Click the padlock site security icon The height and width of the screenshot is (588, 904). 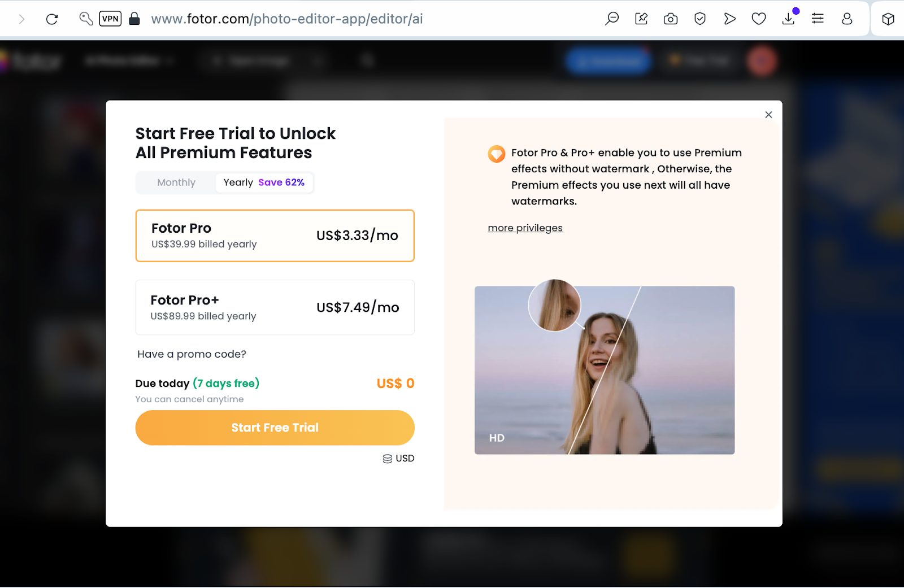[x=134, y=19]
